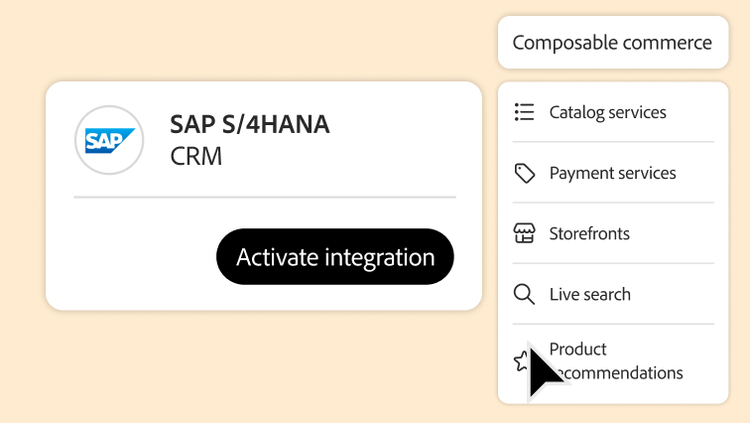Open the Payment services text label
The image size is (750, 423).
(x=612, y=173)
